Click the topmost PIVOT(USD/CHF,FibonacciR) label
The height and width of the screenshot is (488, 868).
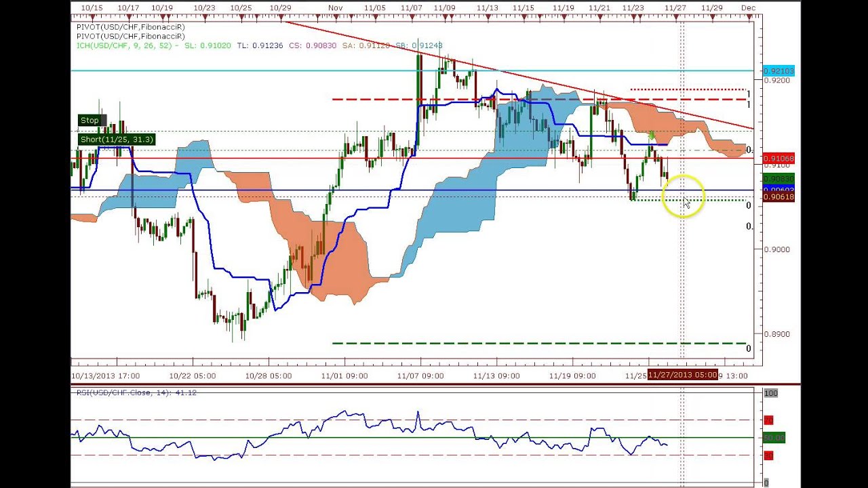(x=130, y=27)
